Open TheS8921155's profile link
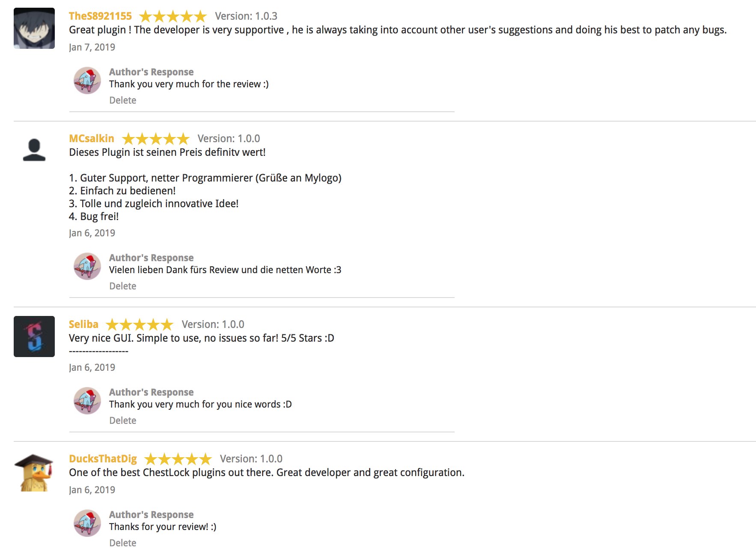The height and width of the screenshot is (554, 756). [x=100, y=16]
